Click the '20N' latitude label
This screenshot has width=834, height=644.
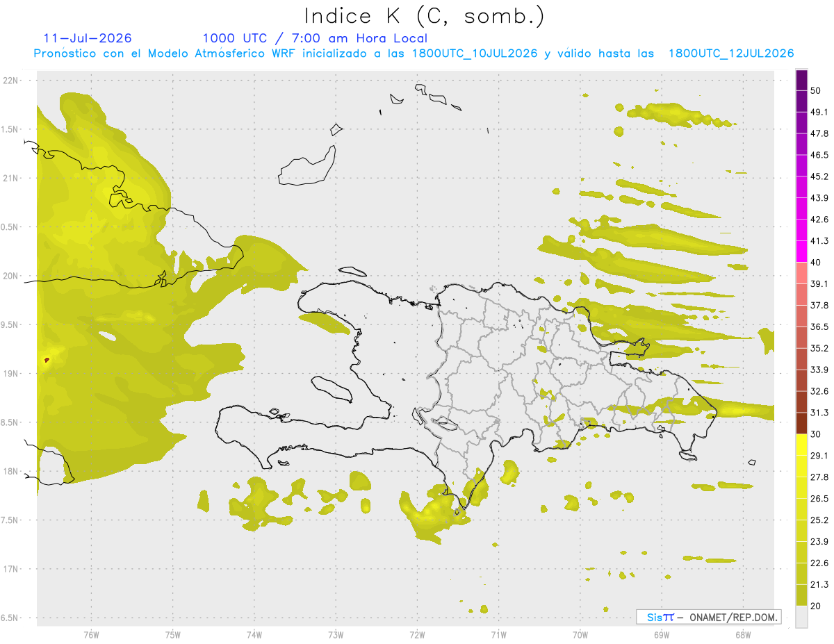[x=10, y=276]
